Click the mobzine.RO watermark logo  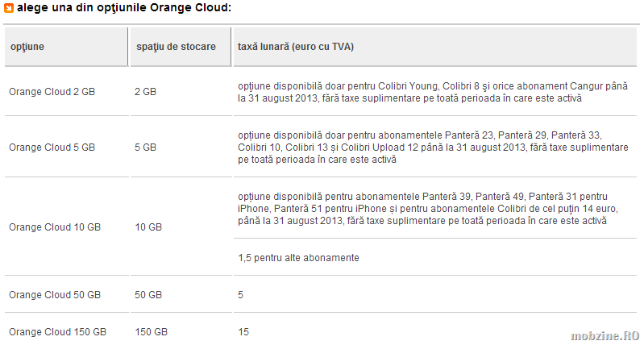(x=605, y=335)
